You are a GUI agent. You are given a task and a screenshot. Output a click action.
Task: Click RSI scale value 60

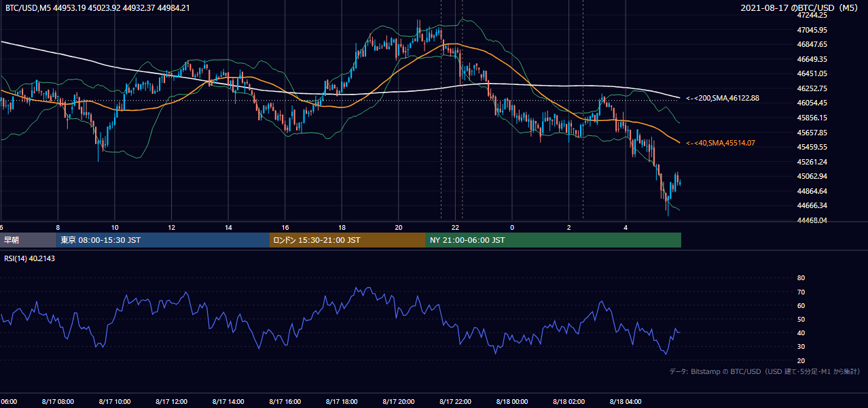point(801,305)
